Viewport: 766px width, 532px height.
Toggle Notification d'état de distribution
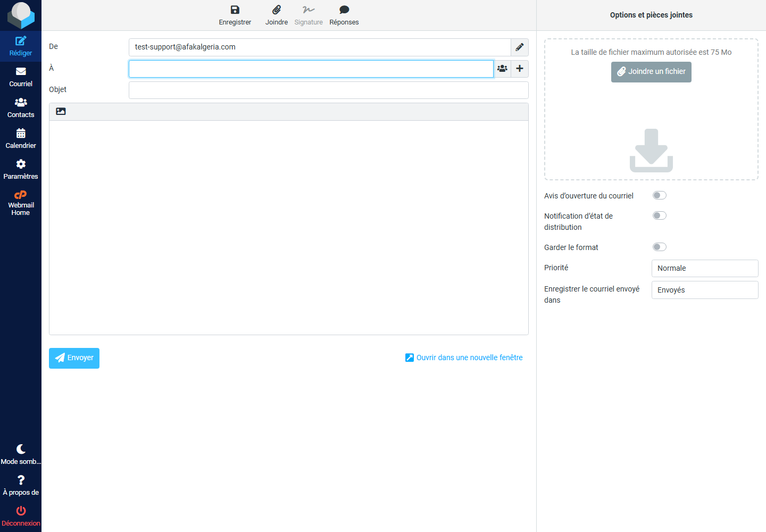click(660, 216)
